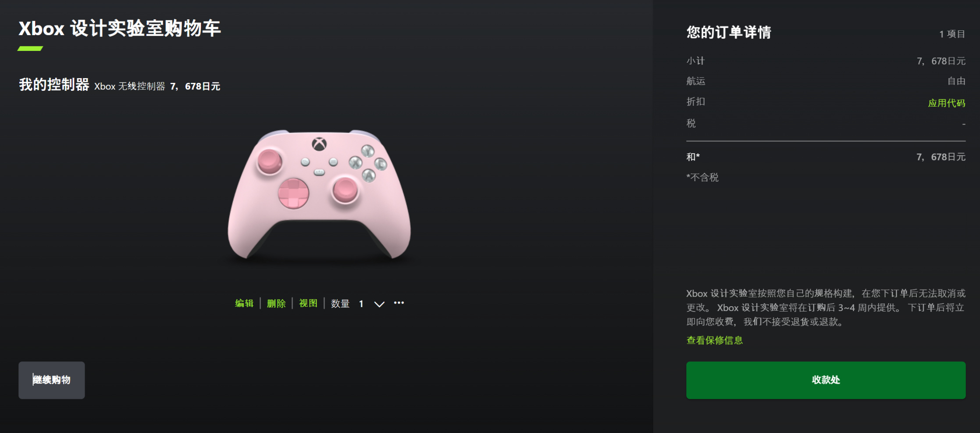Click the A button on the controller
The width and height of the screenshot is (980, 433).
pos(369,175)
